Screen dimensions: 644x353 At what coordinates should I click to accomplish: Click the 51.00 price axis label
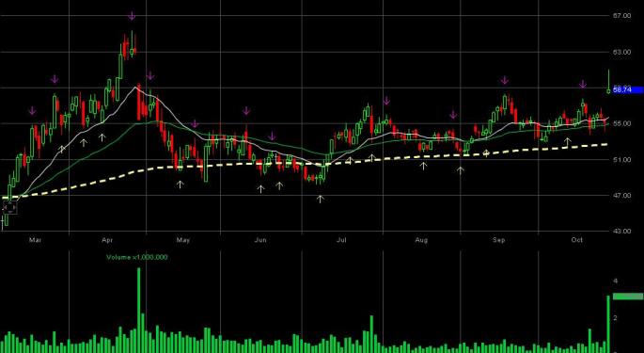[x=621, y=160]
